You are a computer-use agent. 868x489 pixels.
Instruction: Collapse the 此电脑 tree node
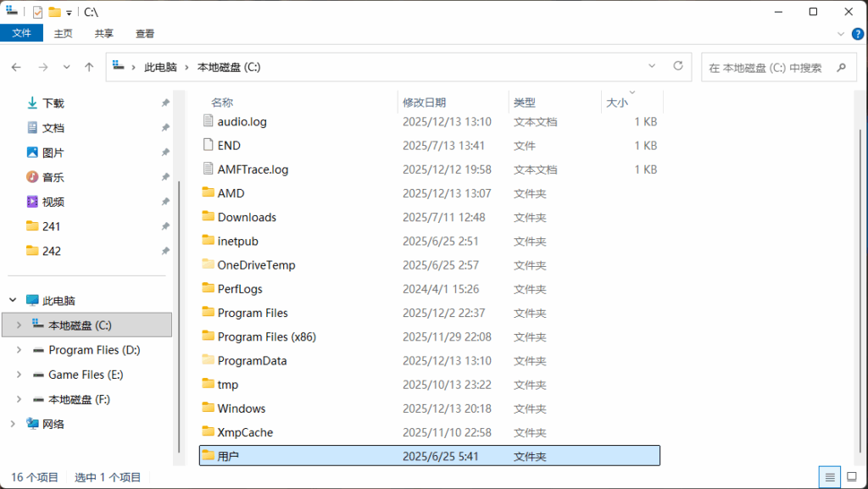(x=13, y=300)
